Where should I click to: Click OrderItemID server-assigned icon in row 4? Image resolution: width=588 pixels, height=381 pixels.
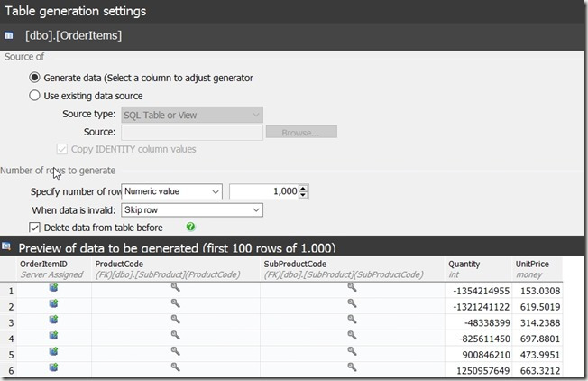click(53, 336)
